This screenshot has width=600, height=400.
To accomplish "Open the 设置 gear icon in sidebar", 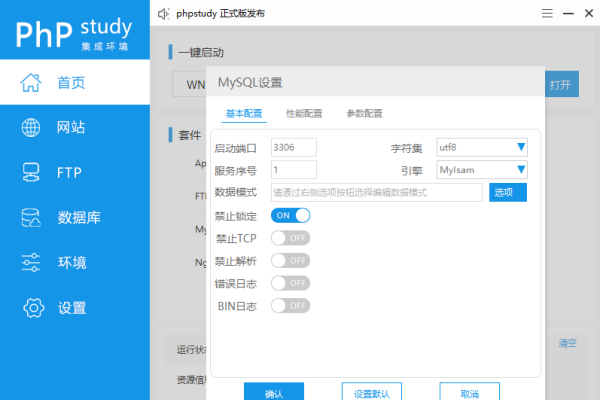I will pos(34,308).
